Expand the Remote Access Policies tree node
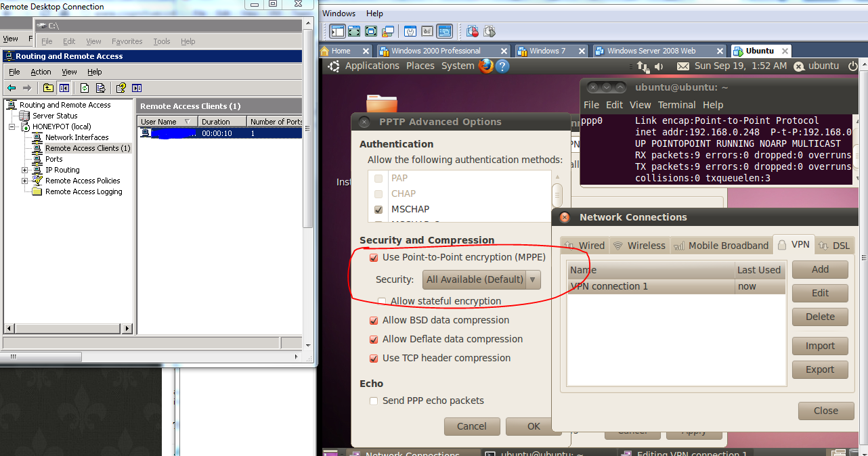The image size is (868, 456). [x=25, y=181]
